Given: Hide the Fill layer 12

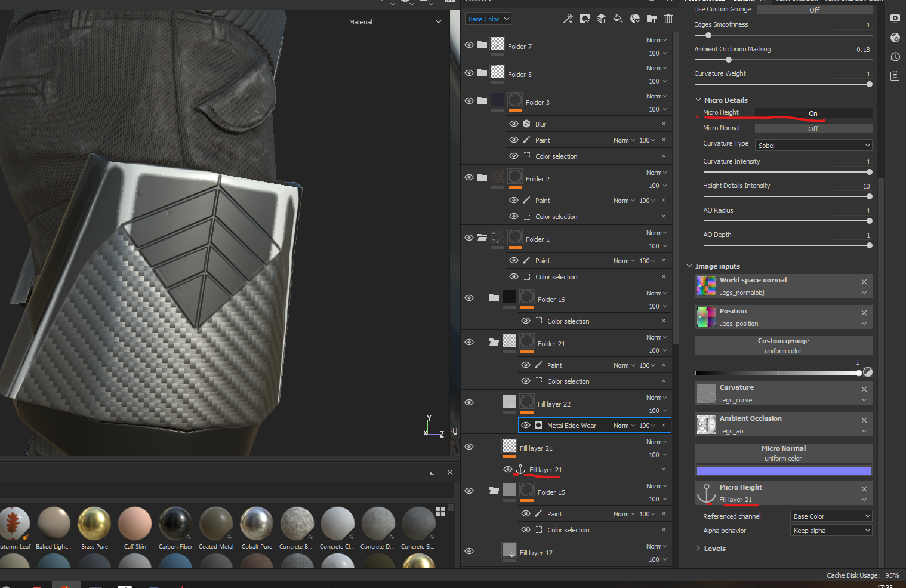Looking at the screenshot, I should pos(469,551).
